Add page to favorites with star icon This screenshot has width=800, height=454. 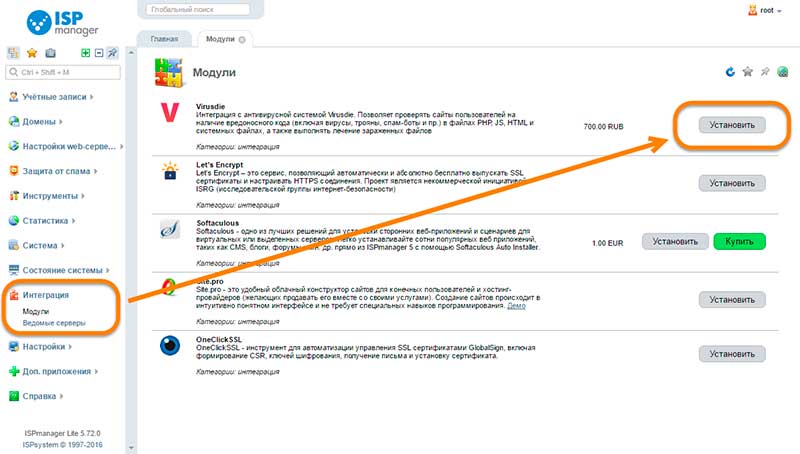[747, 72]
